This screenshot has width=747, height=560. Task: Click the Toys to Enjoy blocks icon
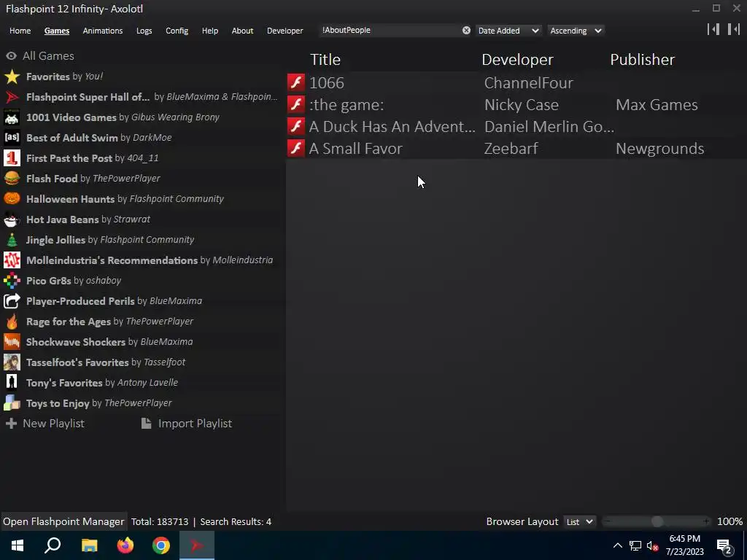click(x=12, y=403)
